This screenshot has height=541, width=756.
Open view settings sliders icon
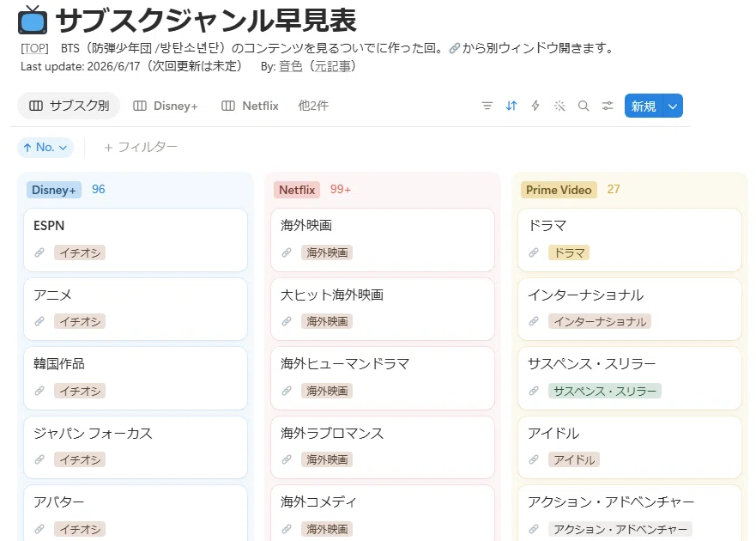[x=608, y=106]
